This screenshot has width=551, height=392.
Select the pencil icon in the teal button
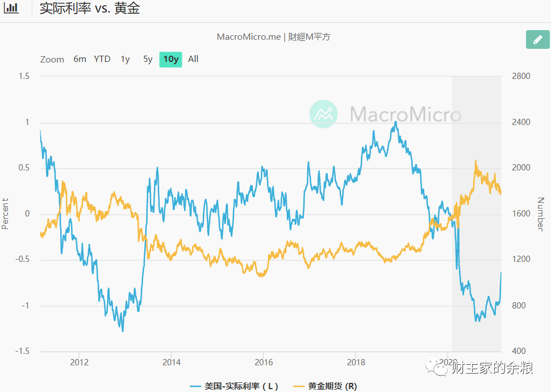(537, 40)
